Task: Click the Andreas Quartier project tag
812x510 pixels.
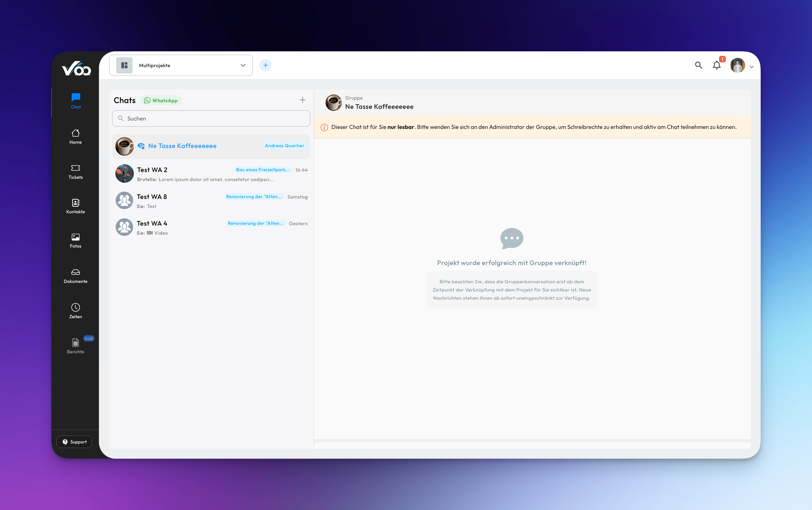Action: [x=284, y=146]
